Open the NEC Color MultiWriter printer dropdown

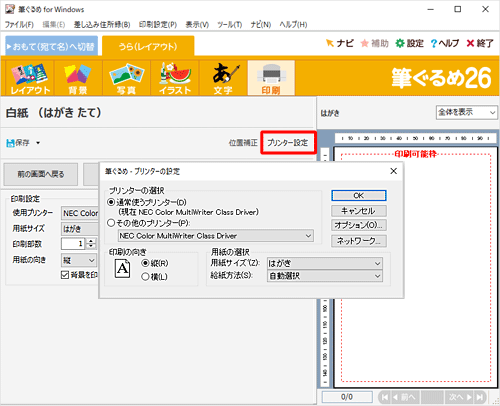point(216,236)
